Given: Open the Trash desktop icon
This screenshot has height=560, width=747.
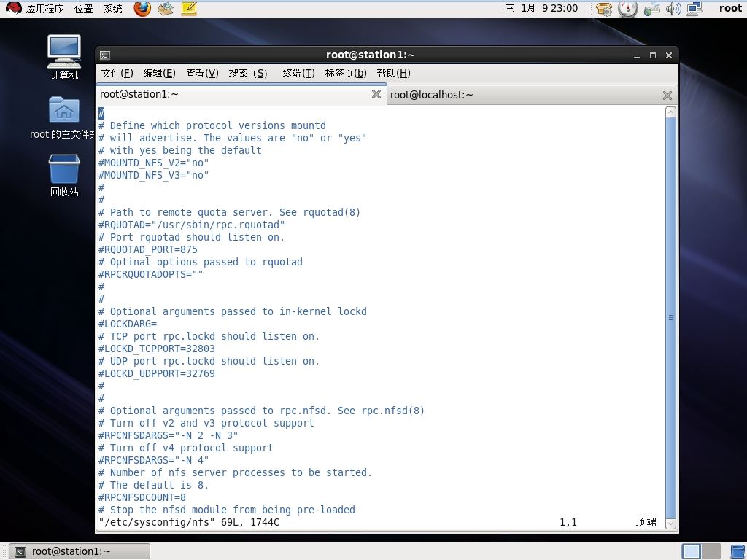Looking at the screenshot, I should click(64, 175).
